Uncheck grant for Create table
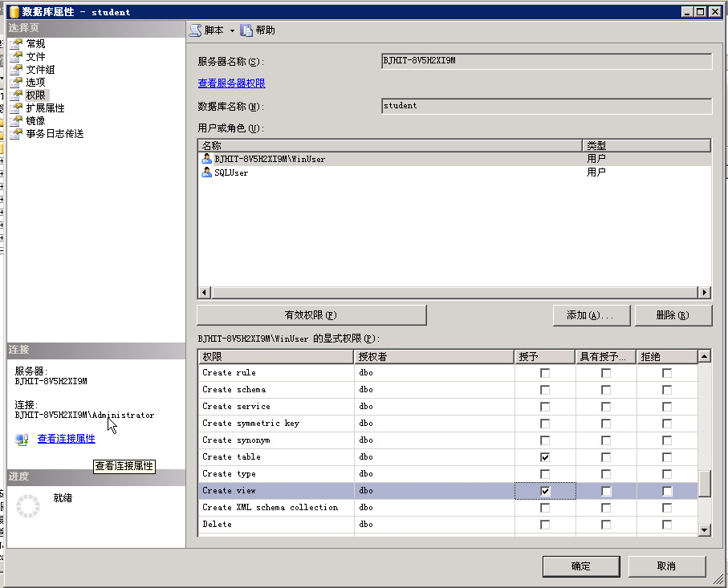The image size is (728, 588). pyautogui.click(x=545, y=457)
